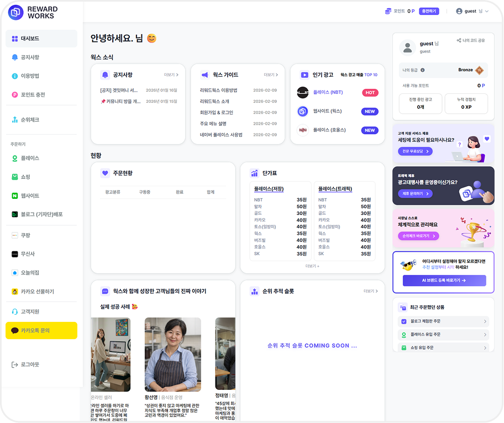The width and height of the screenshot is (504, 423).
Task: Open the 리워드웍스 이용방법 guide link
Action: [x=218, y=90]
